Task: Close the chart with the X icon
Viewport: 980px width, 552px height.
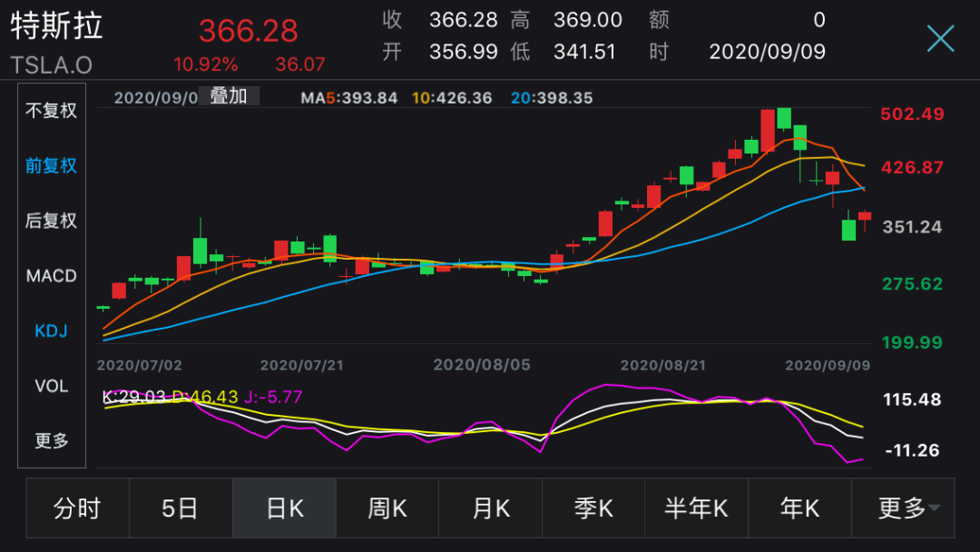Action: [x=940, y=38]
